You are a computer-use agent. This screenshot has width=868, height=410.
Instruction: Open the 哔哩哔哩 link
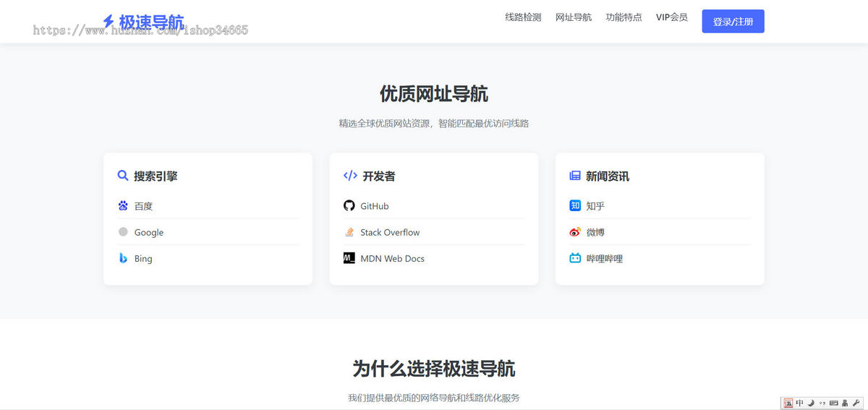tap(605, 258)
